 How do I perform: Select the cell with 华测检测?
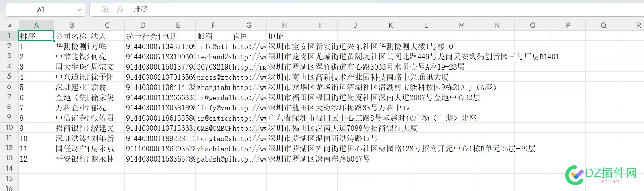tap(72, 46)
